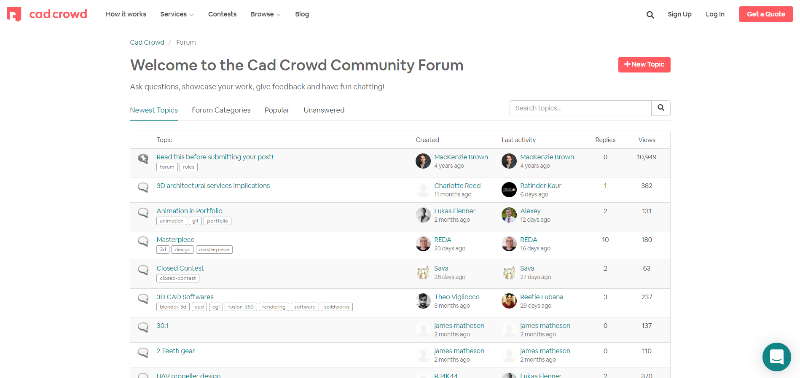The width and height of the screenshot is (800, 378).
Task: Expand the Browse dropdown menu
Action: tap(265, 14)
